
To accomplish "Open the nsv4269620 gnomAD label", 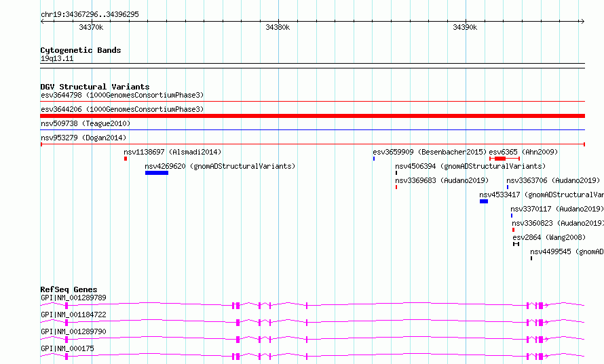I will [220, 166].
